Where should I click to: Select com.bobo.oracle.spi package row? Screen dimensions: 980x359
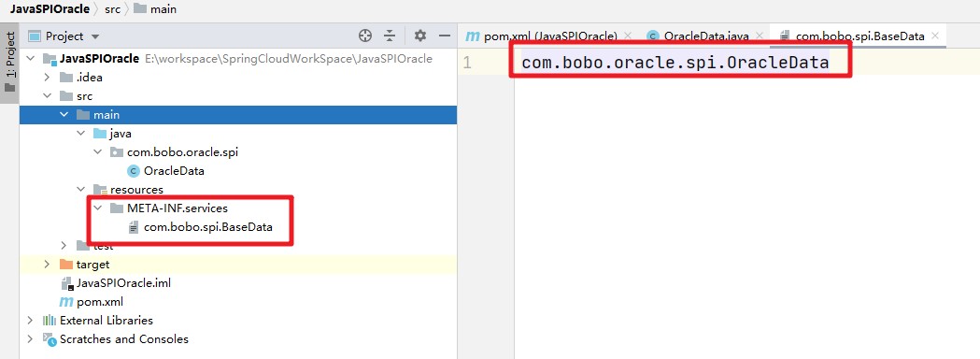tap(237, 152)
